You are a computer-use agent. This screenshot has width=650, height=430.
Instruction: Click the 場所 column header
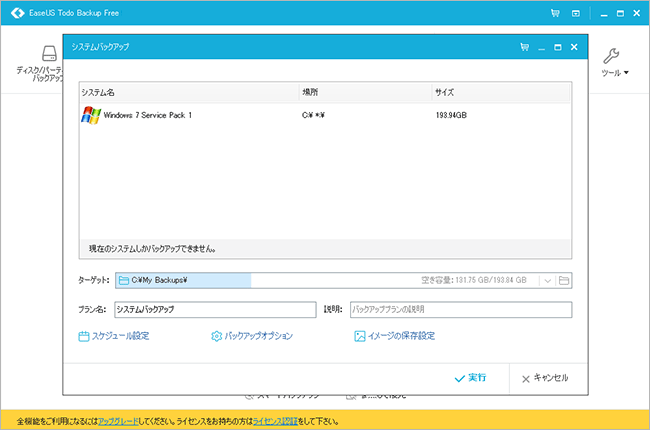coord(365,92)
